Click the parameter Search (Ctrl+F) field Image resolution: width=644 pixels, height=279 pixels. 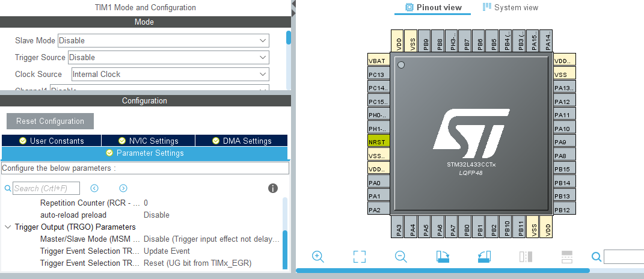click(x=46, y=188)
